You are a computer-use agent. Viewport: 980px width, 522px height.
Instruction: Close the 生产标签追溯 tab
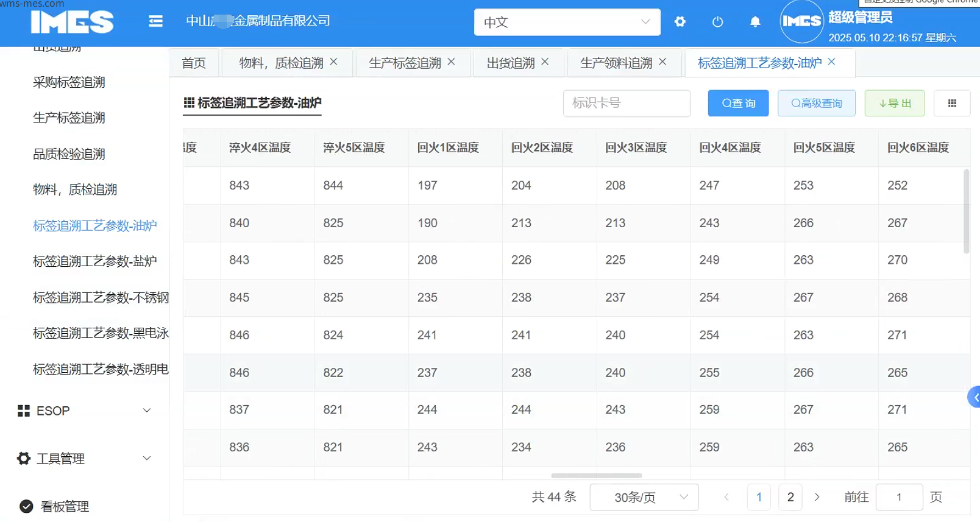[452, 62]
